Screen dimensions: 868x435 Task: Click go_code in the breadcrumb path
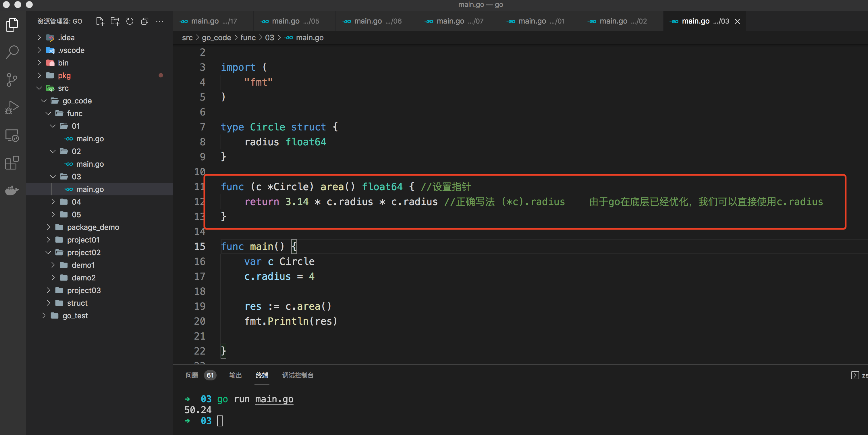[x=216, y=38]
